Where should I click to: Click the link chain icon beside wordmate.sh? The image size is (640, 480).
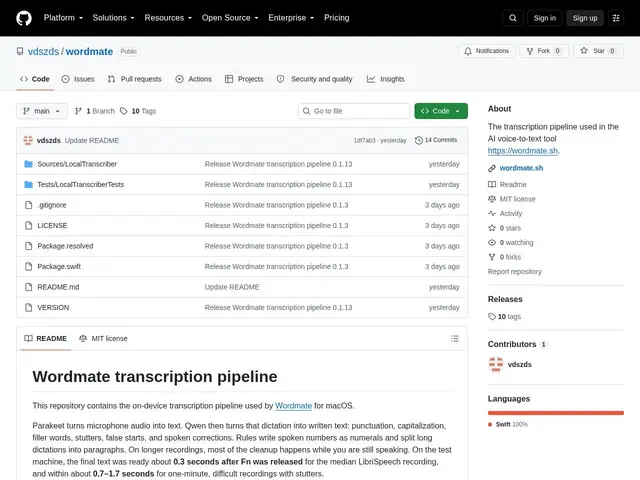tap(492, 168)
